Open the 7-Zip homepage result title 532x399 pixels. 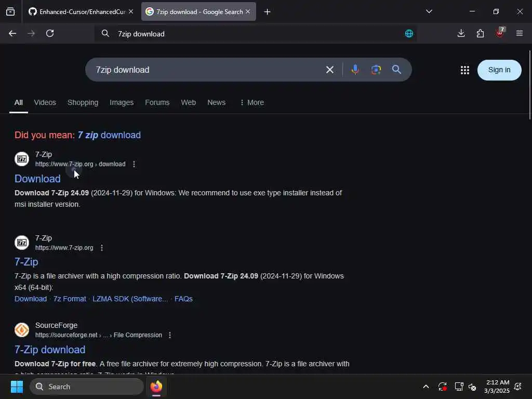[x=26, y=262]
